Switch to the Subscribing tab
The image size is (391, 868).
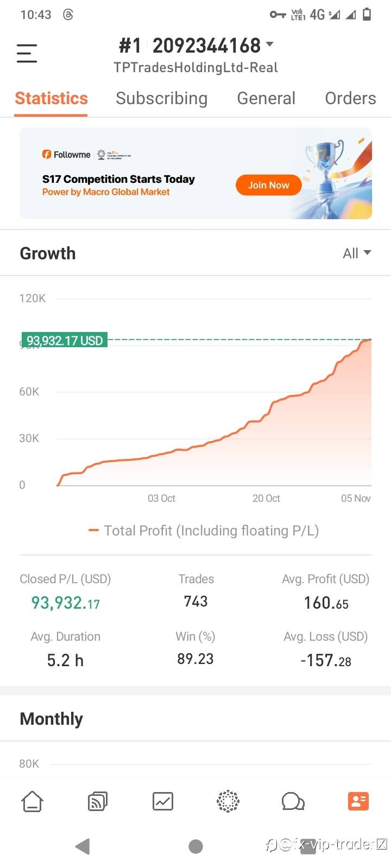(161, 98)
